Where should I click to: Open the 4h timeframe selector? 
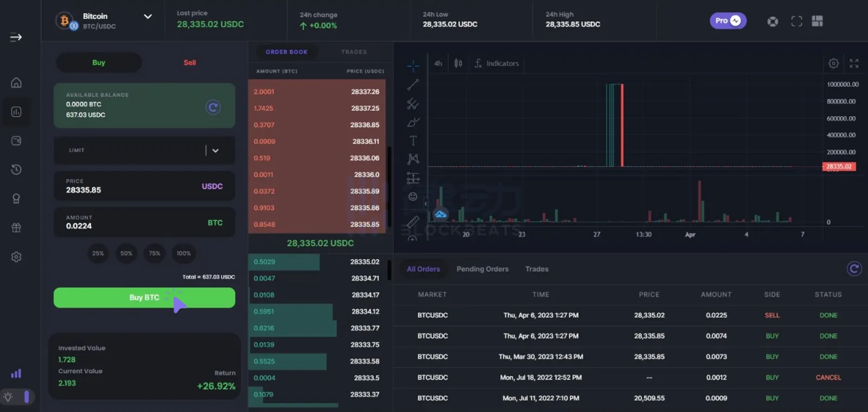(x=438, y=63)
